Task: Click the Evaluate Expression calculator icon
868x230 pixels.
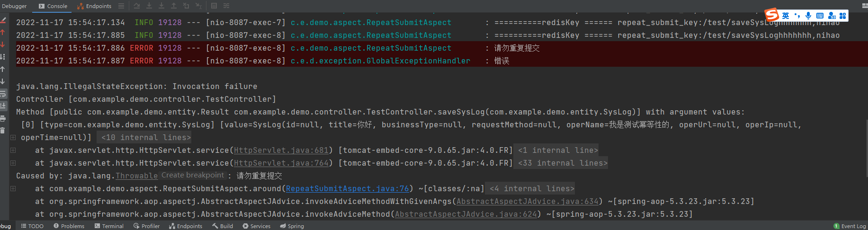Action: pyautogui.click(x=214, y=6)
